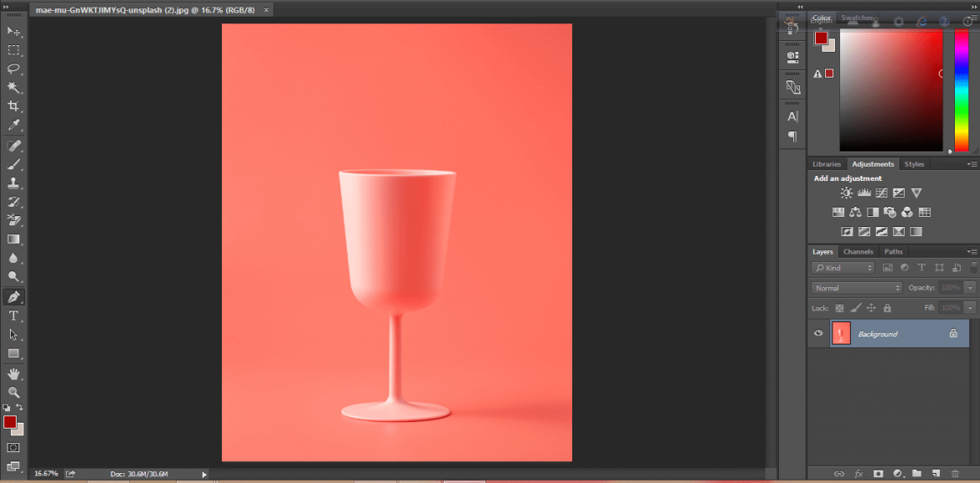Image resolution: width=980 pixels, height=483 pixels.
Task: Open the Swatches panel tab
Action: [857, 17]
